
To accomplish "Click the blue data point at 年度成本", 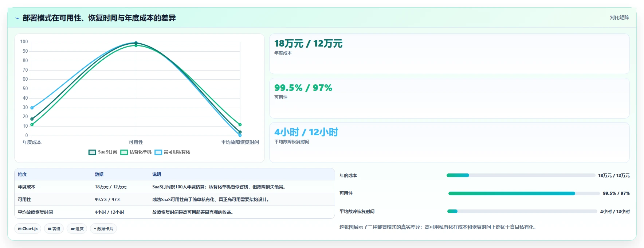I will (32, 108).
